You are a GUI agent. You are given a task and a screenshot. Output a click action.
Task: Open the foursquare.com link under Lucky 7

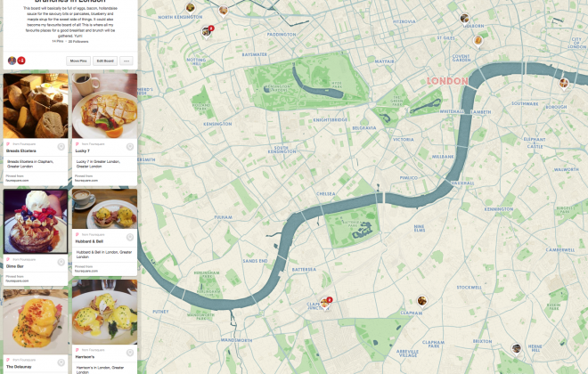point(86,181)
